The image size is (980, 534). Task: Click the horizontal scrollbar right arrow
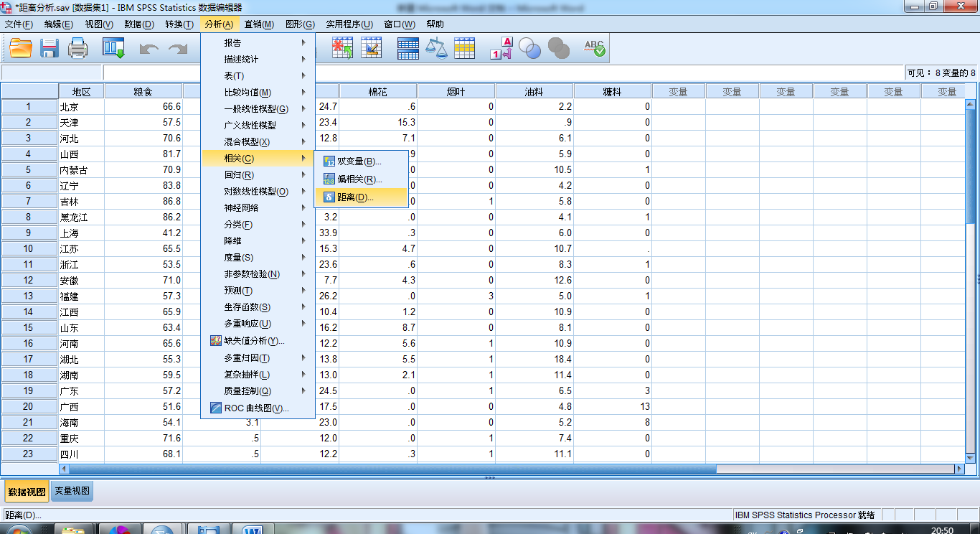tap(959, 469)
